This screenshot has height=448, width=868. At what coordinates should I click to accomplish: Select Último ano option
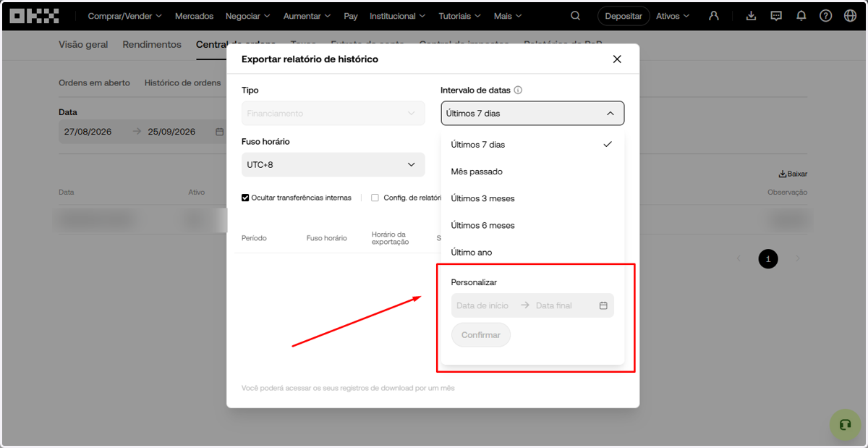(532, 252)
